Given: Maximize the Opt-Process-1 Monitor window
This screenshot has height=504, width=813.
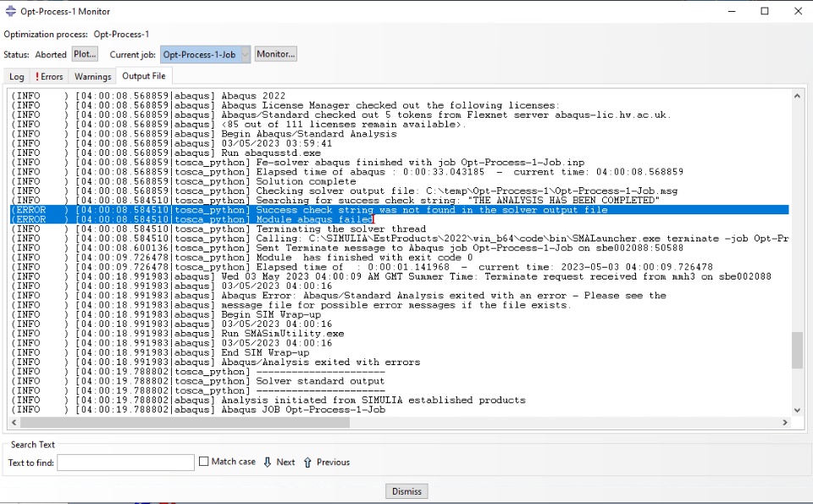Looking at the screenshot, I should 765,11.
